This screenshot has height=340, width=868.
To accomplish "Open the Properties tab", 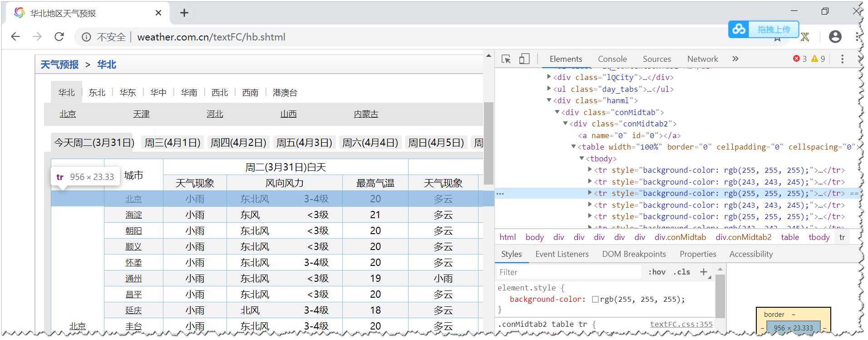I will pos(698,254).
